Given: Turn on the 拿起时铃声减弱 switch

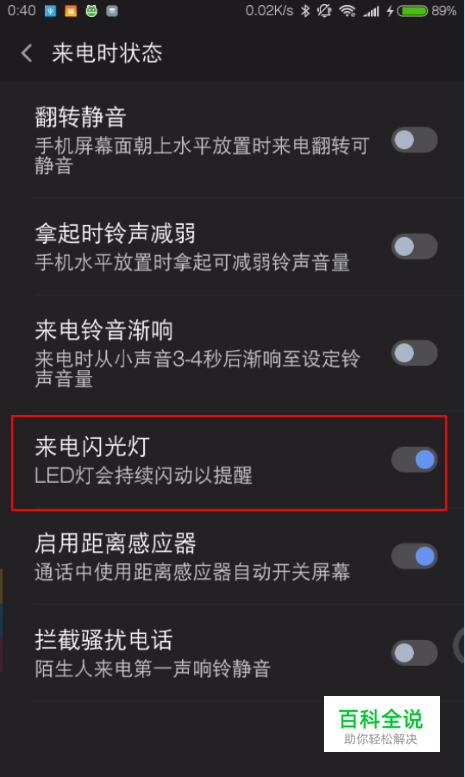Looking at the screenshot, I should point(414,246).
